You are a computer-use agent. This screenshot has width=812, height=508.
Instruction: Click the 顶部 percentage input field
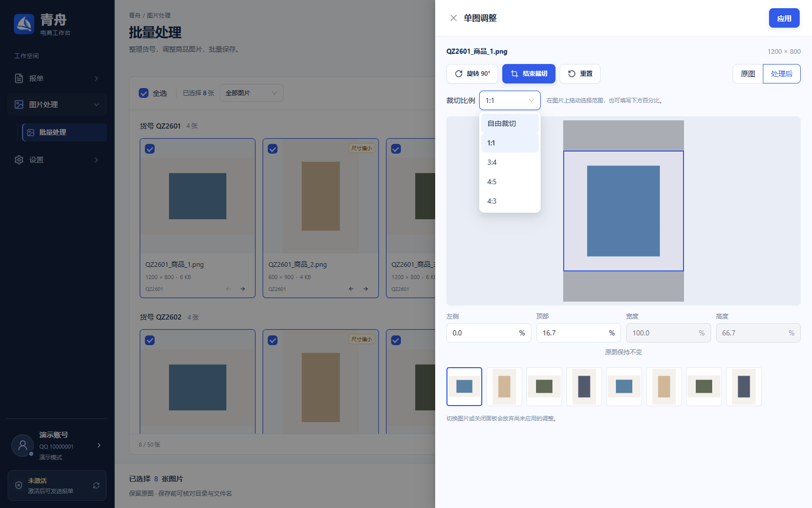(x=579, y=333)
